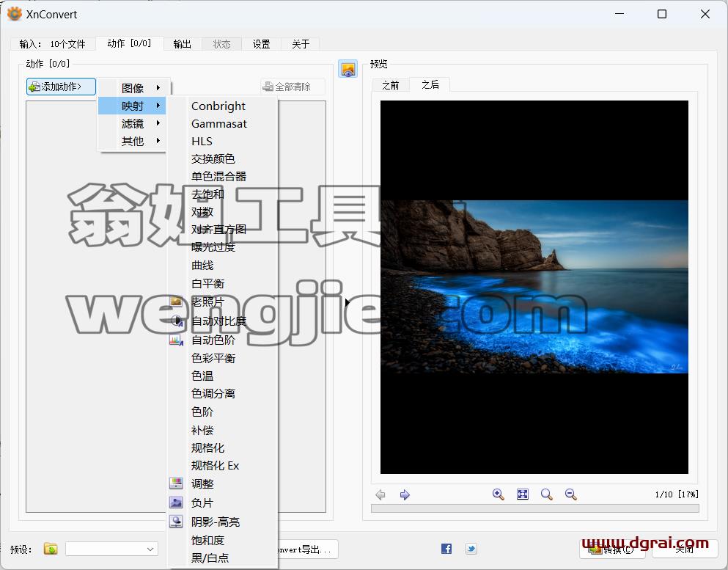Zoom out on the preview

(570, 494)
